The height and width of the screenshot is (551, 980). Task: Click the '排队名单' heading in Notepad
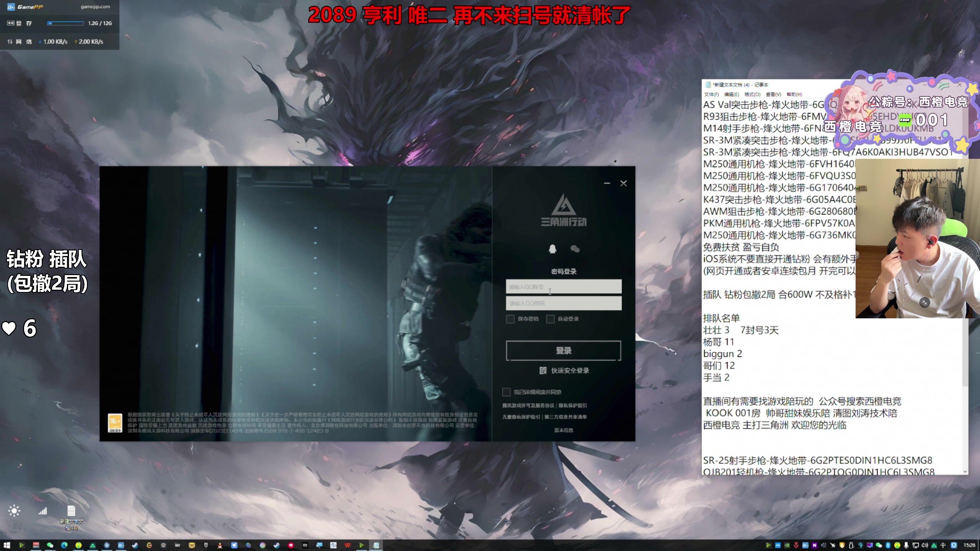tap(722, 318)
